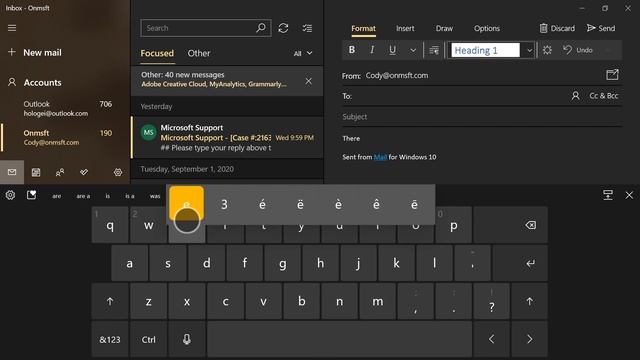Image resolution: width=640 pixels, height=360 pixels.
Task: Open the Format tab
Action: (x=363, y=28)
